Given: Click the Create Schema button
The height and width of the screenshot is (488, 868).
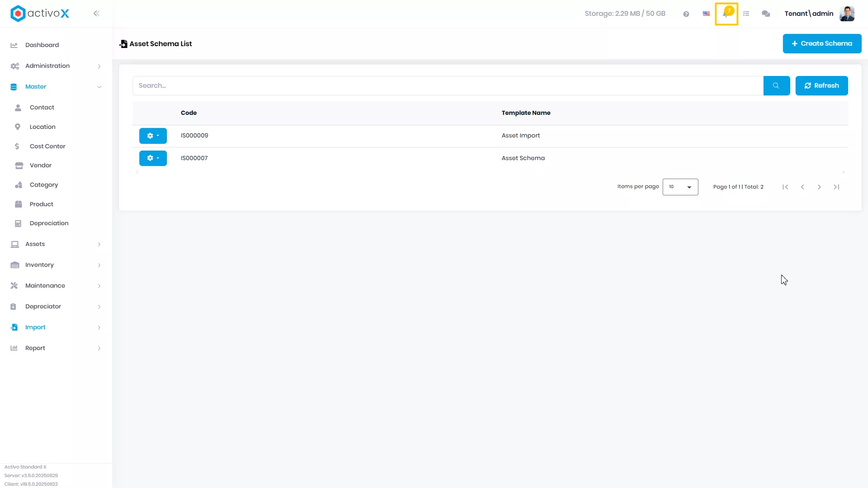Looking at the screenshot, I should 822,44.
